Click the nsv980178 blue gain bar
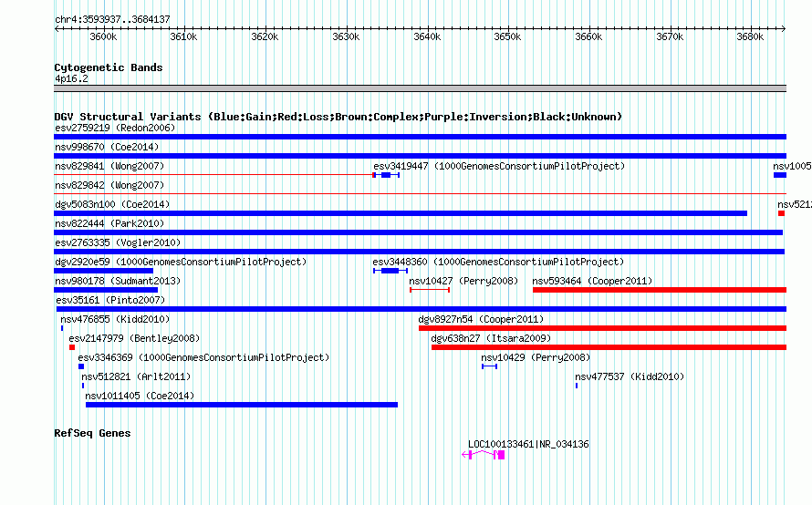Viewport: 812px width, 505px height. (106, 290)
